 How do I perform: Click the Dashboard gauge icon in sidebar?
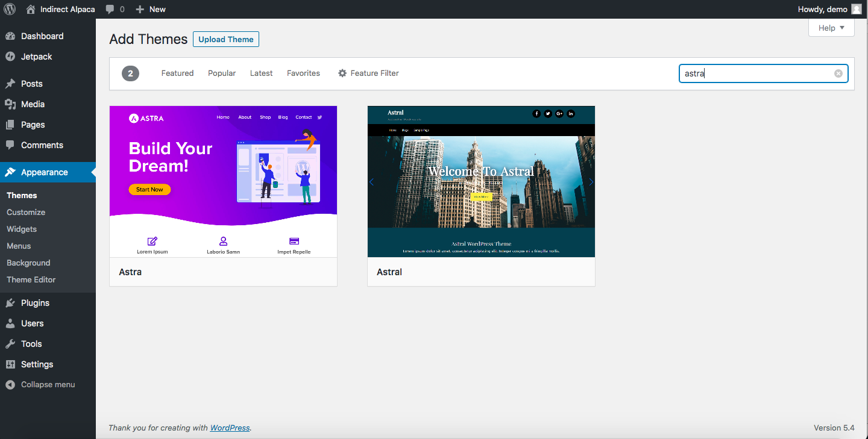point(10,36)
